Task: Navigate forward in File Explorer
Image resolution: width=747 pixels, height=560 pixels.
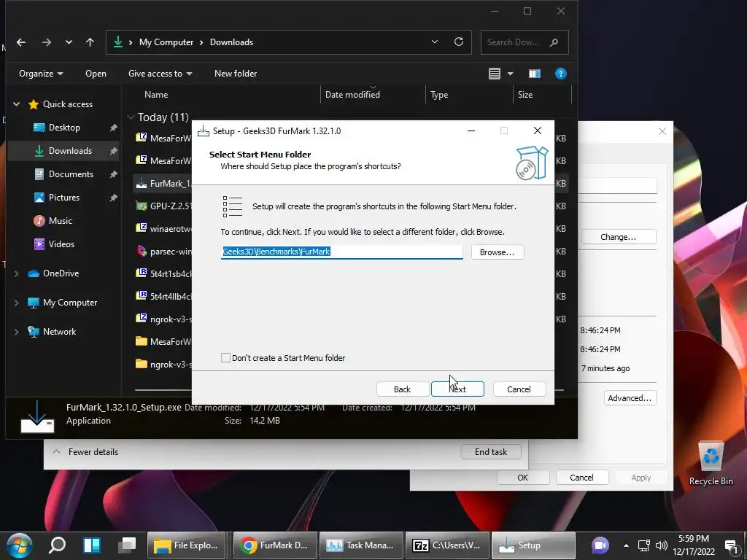Action: (x=46, y=42)
